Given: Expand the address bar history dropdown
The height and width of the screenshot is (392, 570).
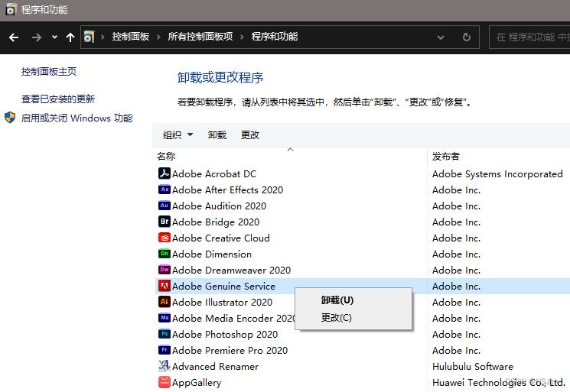Looking at the screenshot, I should click(x=441, y=37).
